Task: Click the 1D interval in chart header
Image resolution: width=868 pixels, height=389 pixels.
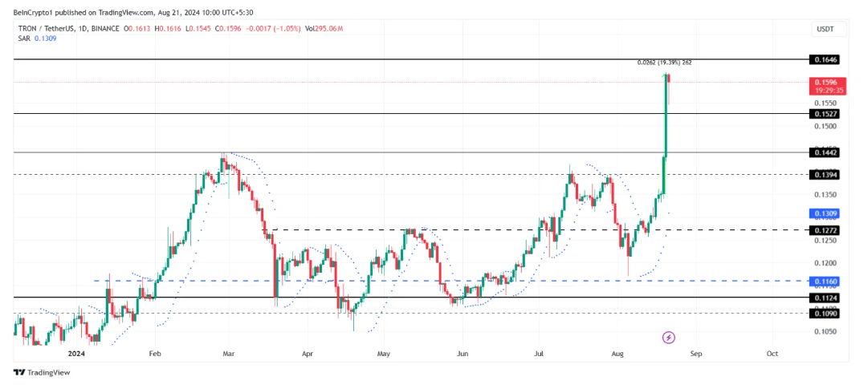Action: [88, 27]
